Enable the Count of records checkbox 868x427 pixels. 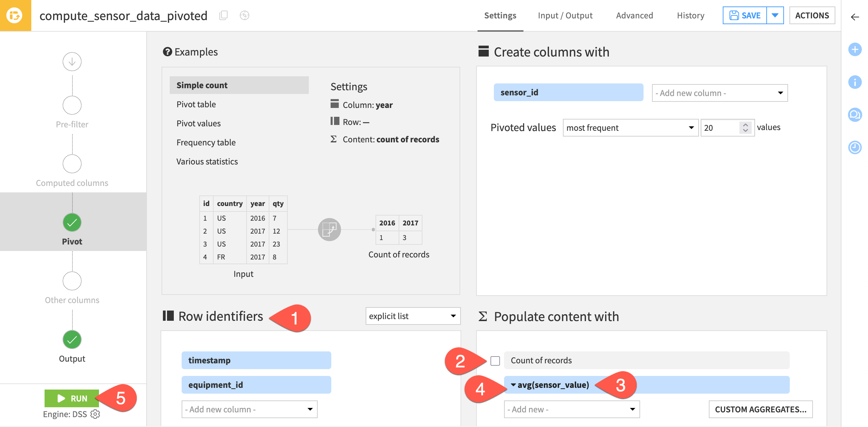click(x=495, y=360)
